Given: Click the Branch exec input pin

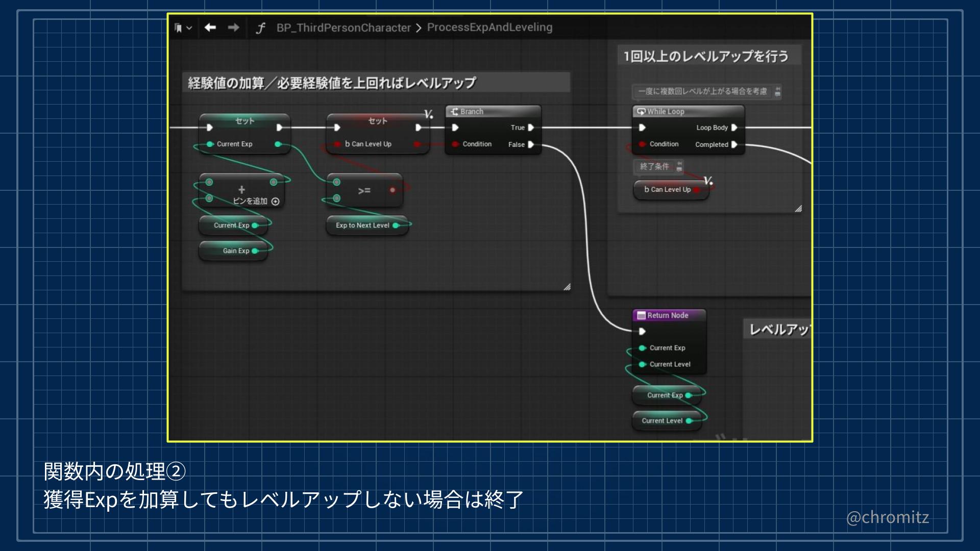Looking at the screenshot, I should click(x=455, y=128).
